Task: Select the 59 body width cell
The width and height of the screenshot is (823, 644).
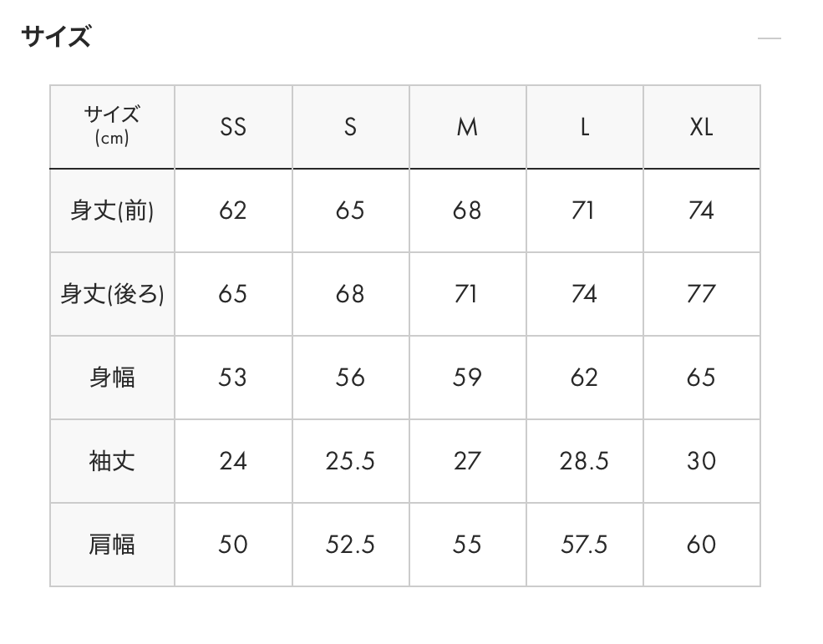Action: click(x=467, y=378)
